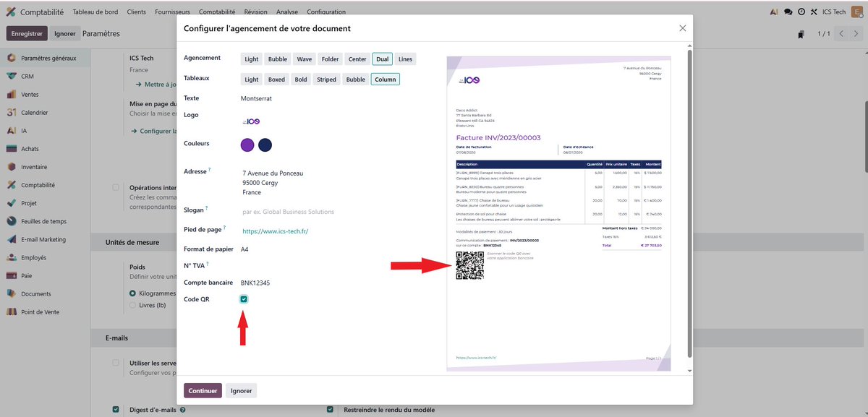Uncheck the Code QR checkbox
Screen dimensions: 868x417
click(x=244, y=299)
